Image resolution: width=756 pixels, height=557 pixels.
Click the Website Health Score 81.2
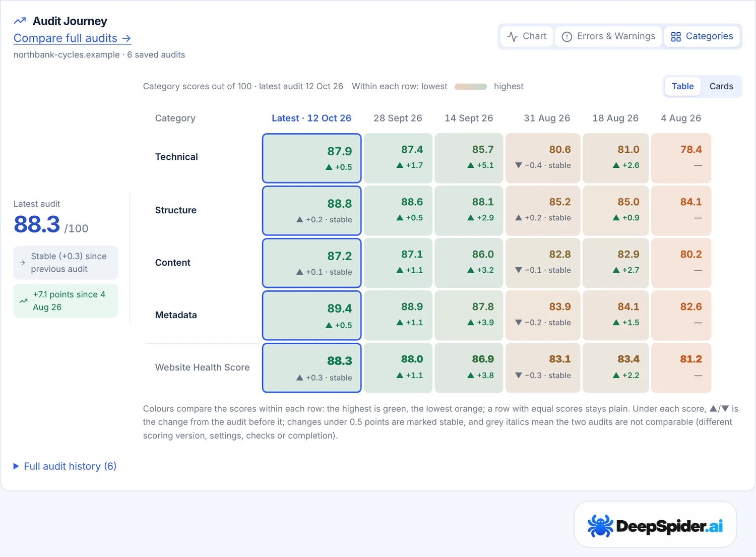click(691, 359)
